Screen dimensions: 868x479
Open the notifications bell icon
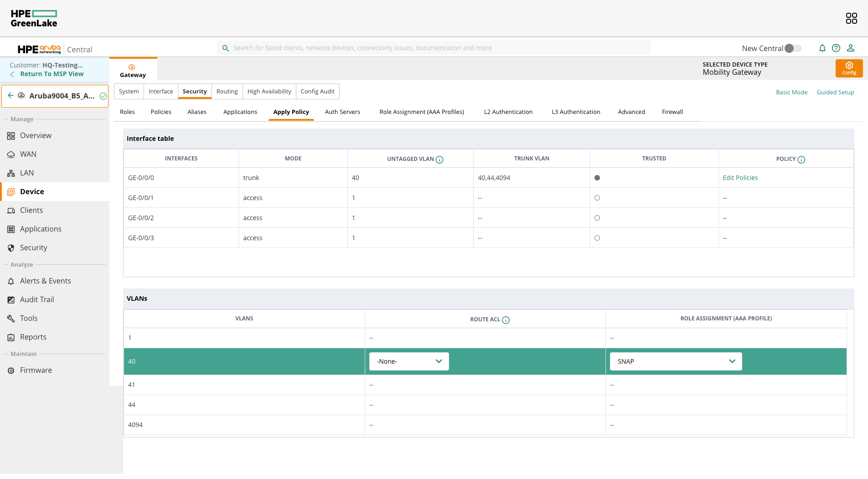click(x=822, y=48)
